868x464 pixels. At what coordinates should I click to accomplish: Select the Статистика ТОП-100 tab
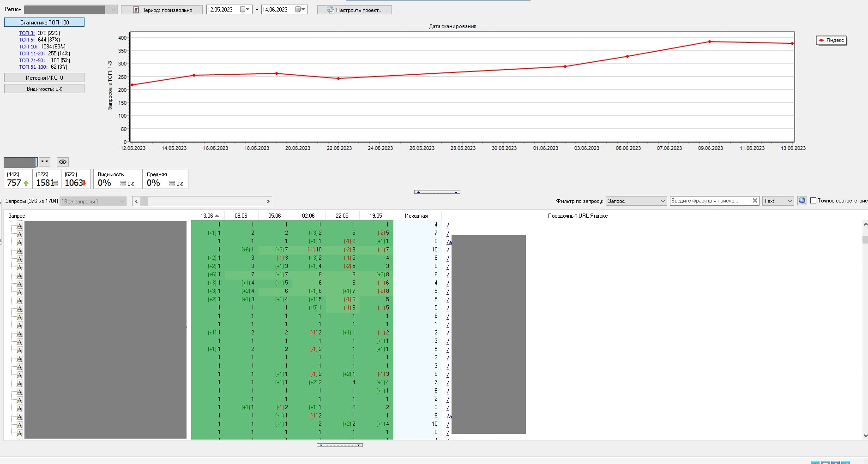[x=44, y=22]
